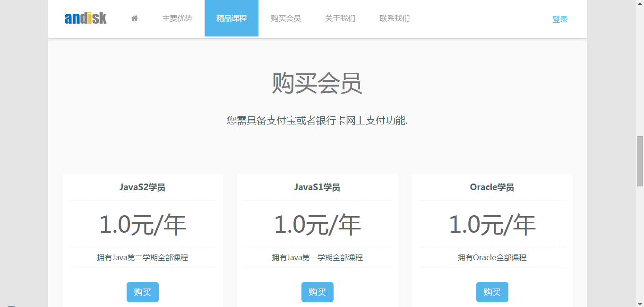This screenshot has height=307, width=644.
Task: Select the 精品课程 navigation tab
Action: 232,18
